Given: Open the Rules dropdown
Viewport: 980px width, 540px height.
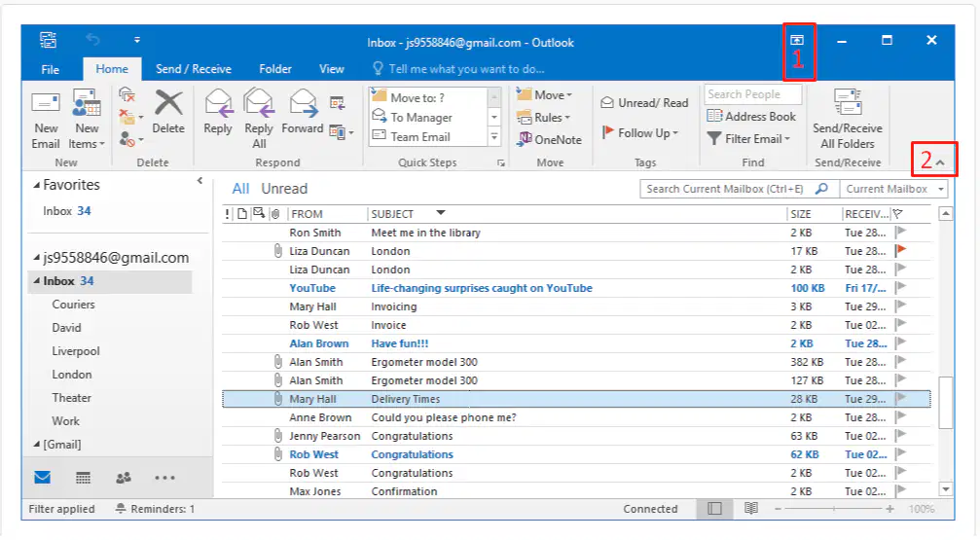Looking at the screenshot, I should [543, 118].
